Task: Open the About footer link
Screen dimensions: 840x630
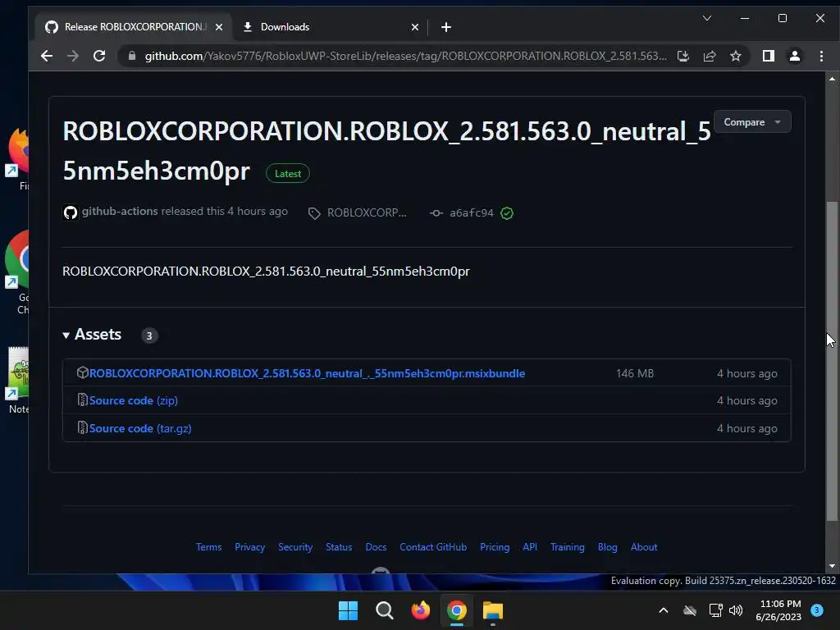Action: (x=644, y=547)
